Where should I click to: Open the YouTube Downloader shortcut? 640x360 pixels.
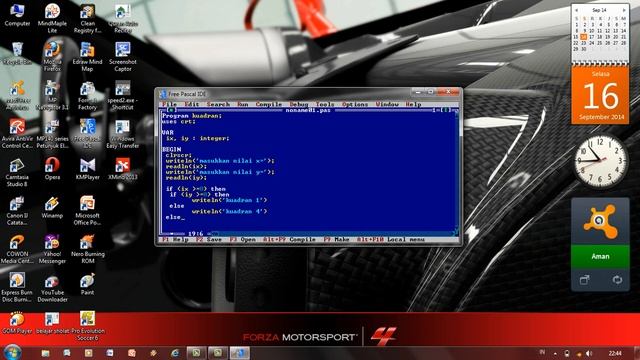[52, 287]
